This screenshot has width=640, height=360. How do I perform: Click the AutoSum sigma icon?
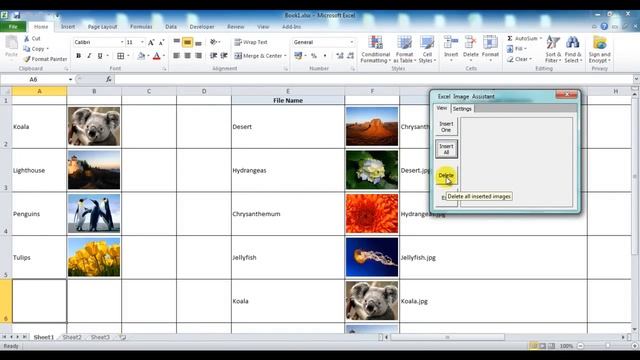(x=510, y=38)
